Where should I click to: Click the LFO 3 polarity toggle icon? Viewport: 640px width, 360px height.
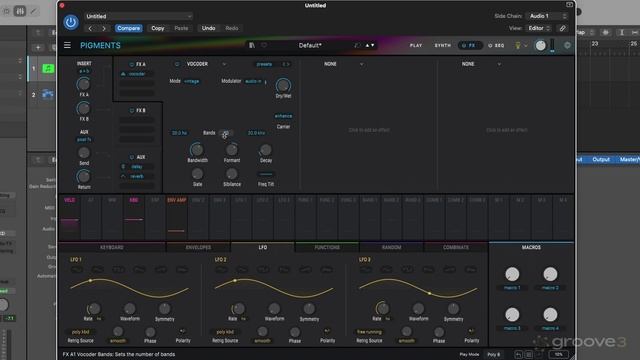pos(471,331)
